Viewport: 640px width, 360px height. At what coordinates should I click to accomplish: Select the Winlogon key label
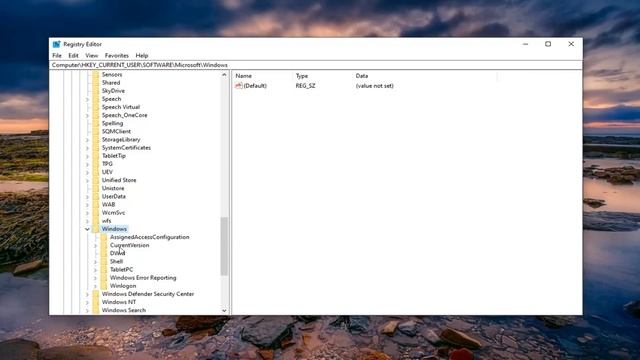(123, 286)
